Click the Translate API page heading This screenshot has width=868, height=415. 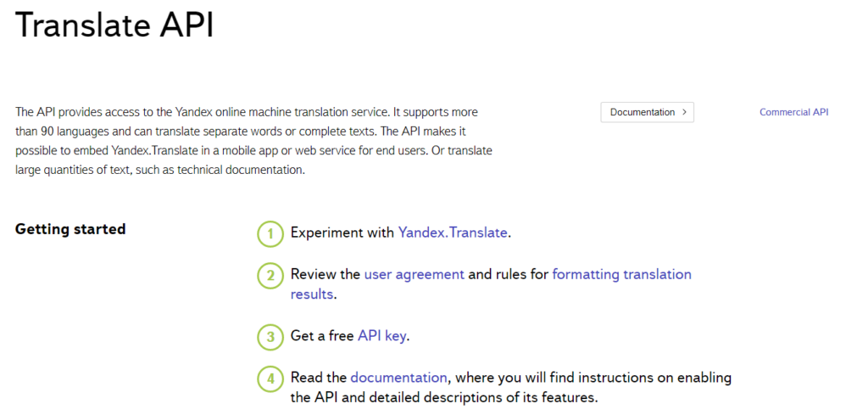(114, 25)
